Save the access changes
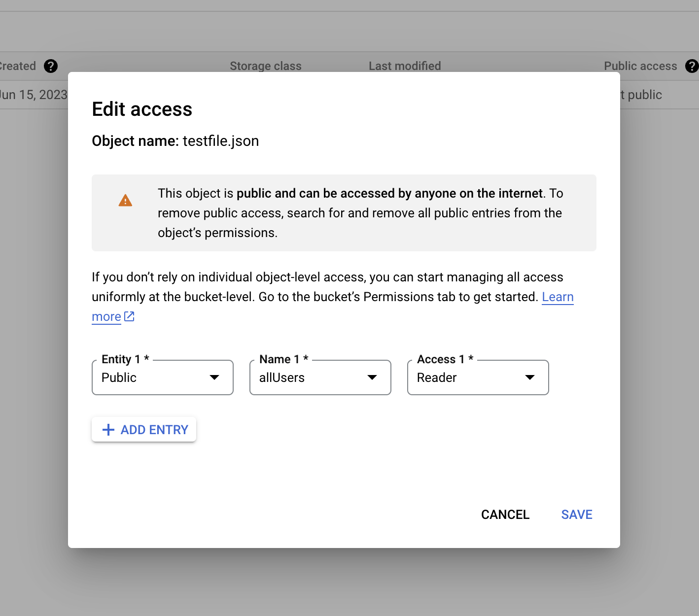The width and height of the screenshot is (699, 616). (x=576, y=514)
